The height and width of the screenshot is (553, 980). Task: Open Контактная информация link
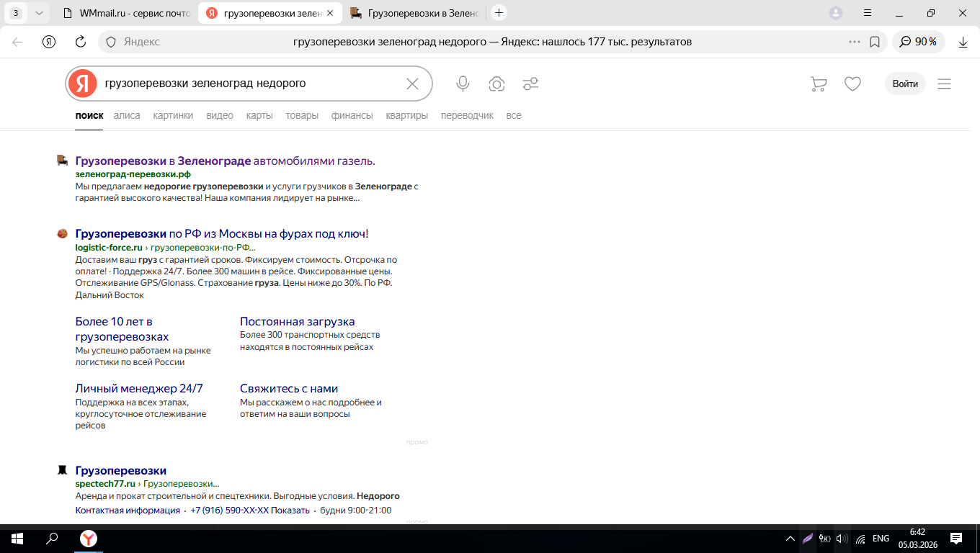(x=128, y=511)
